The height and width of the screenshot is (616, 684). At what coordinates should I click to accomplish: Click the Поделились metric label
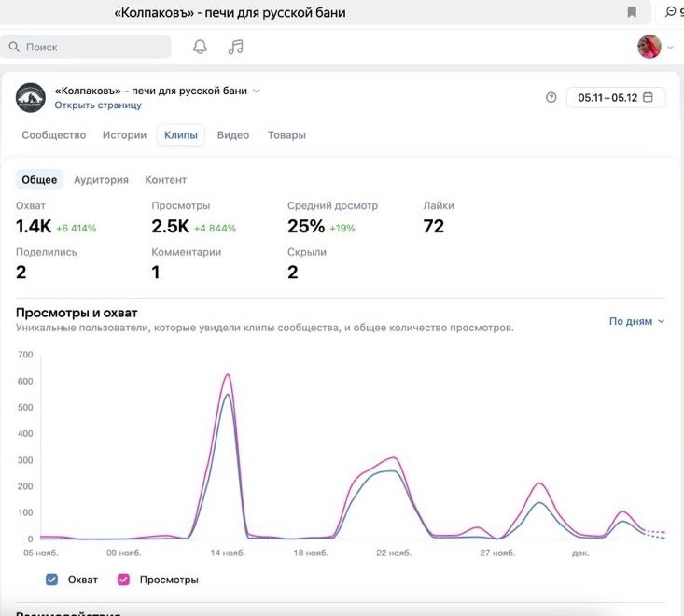47,252
